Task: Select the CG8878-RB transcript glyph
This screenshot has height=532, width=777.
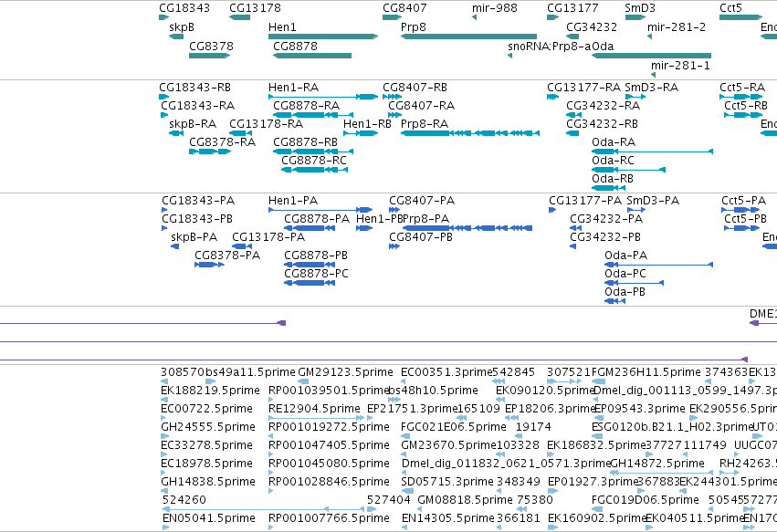Action: pyautogui.click(x=313, y=151)
